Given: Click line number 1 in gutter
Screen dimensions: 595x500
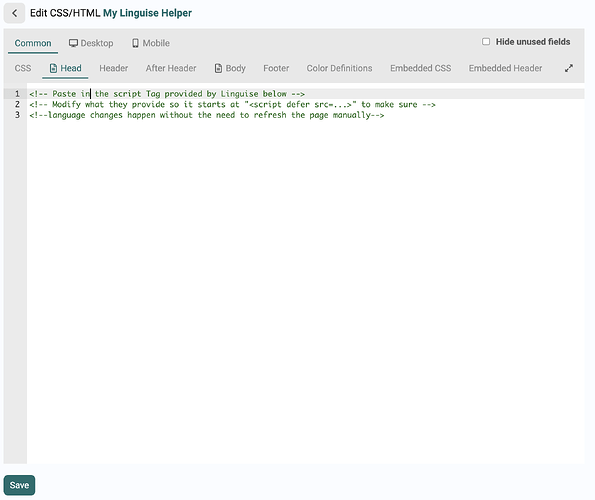Looking at the screenshot, I should click(x=17, y=94).
